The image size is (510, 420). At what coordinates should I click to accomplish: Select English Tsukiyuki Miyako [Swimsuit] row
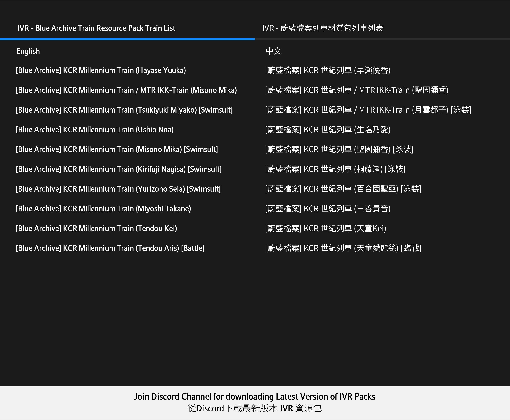[x=124, y=110]
